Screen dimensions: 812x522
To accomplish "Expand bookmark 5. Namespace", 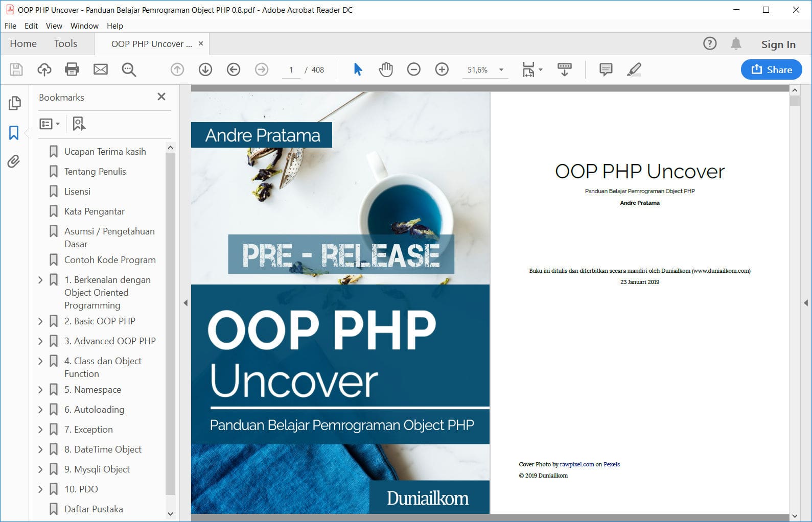I will pyautogui.click(x=40, y=390).
